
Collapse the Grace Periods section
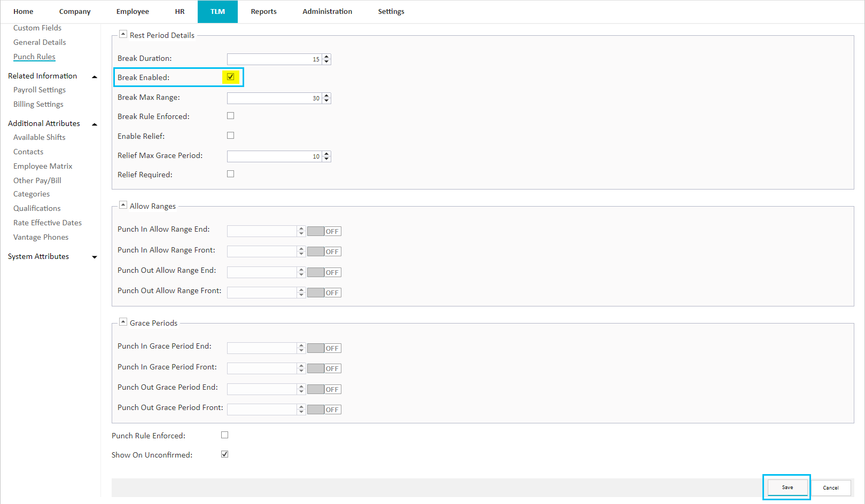123,321
